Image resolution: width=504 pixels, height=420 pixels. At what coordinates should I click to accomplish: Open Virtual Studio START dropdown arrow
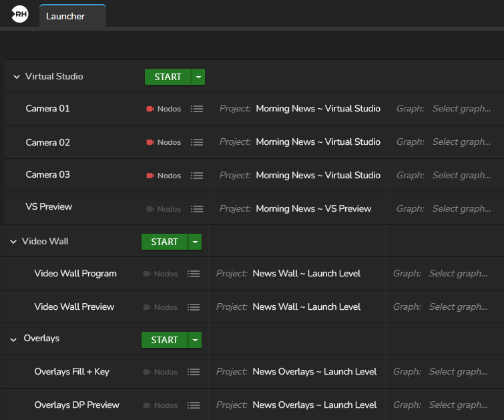198,77
